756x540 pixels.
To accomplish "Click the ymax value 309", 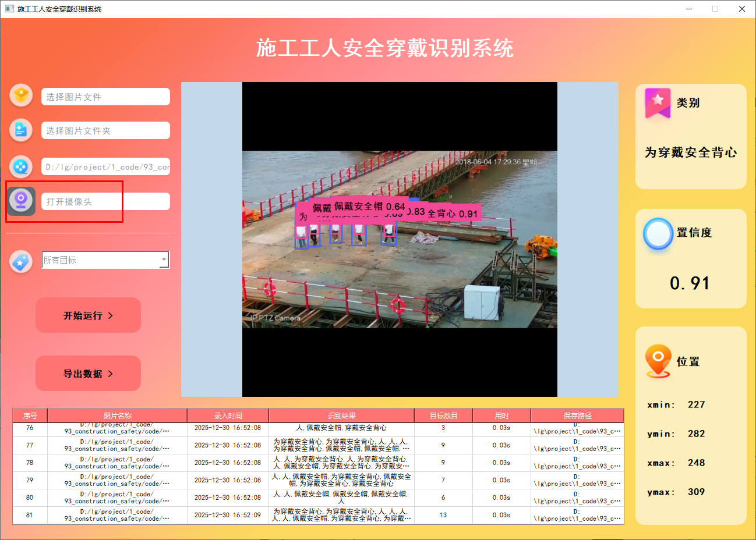I will click(697, 492).
